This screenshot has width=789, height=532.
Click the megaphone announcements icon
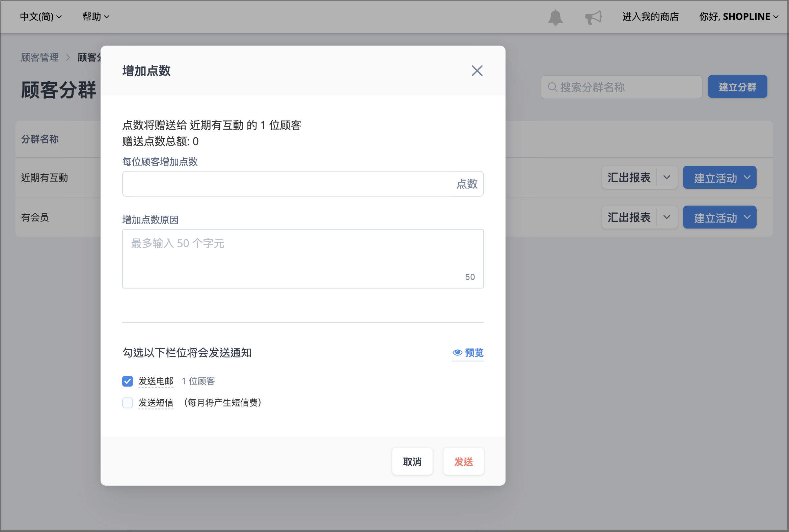pyautogui.click(x=593, y=17)
